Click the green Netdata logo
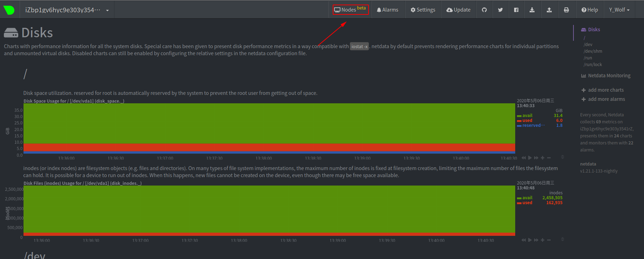The height and width of the screenshot is (259, 644). coord(9,10)
